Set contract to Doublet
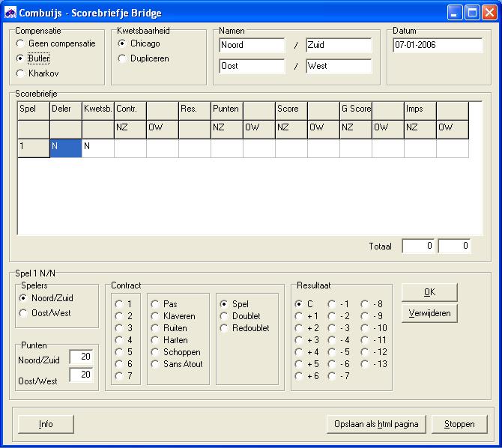The width and height of the screenshot is (502, 448). (224, 316)
